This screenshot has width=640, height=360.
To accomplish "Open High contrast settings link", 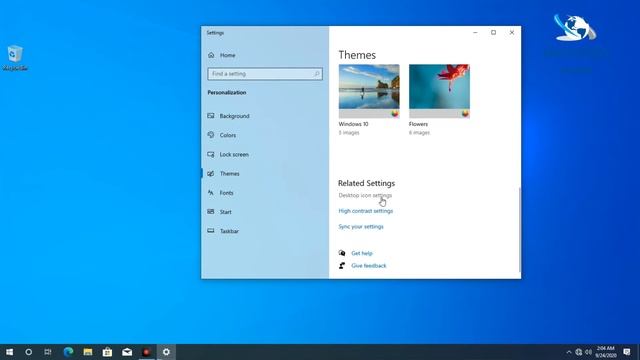I will [x=366, y=211].
